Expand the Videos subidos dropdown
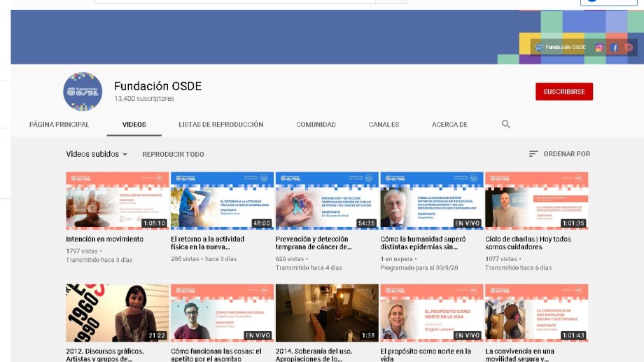The image size is (644, 362). 97,154
